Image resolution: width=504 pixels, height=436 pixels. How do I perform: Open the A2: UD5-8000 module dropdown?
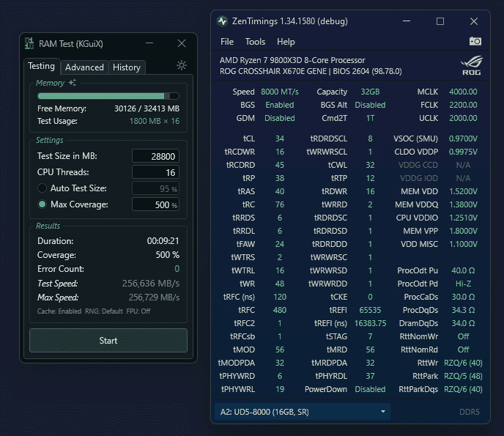point(302,412)
